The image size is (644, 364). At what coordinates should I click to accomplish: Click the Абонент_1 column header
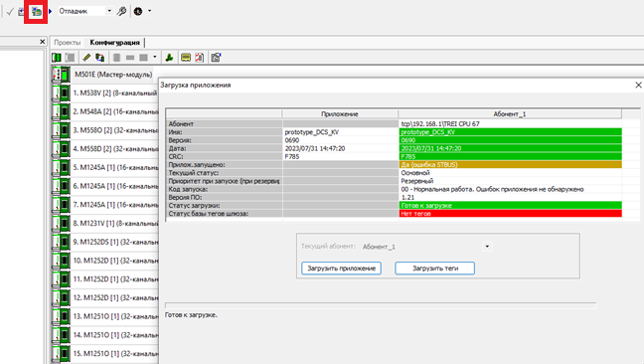pos(510,113)
